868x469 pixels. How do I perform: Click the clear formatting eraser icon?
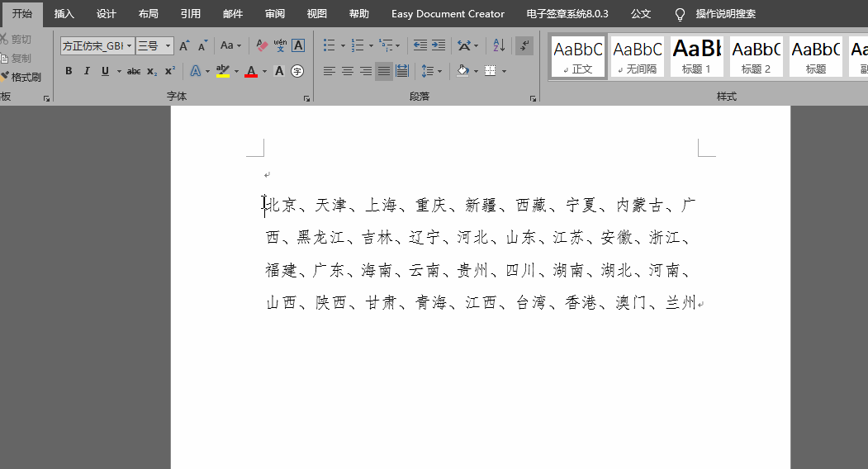262,45
